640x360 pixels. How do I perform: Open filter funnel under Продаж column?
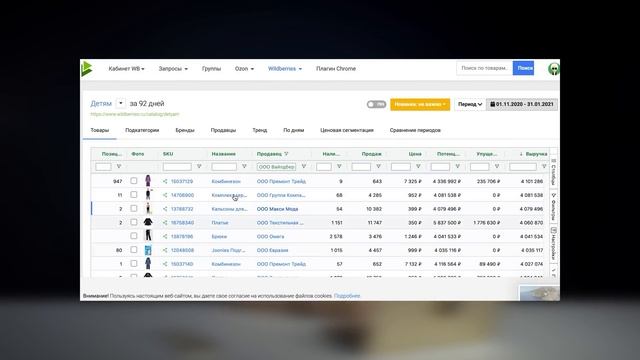click(378, 167)
